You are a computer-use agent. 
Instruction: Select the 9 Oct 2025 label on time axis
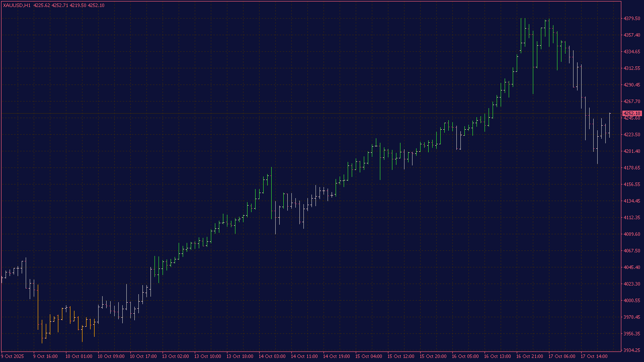13,356
